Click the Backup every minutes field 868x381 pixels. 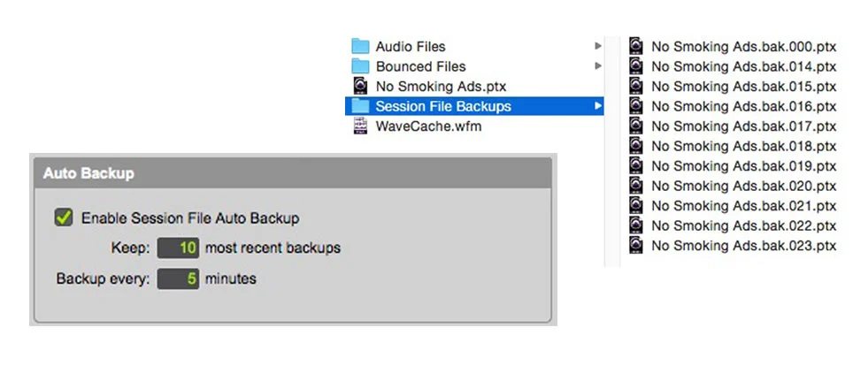178,278
